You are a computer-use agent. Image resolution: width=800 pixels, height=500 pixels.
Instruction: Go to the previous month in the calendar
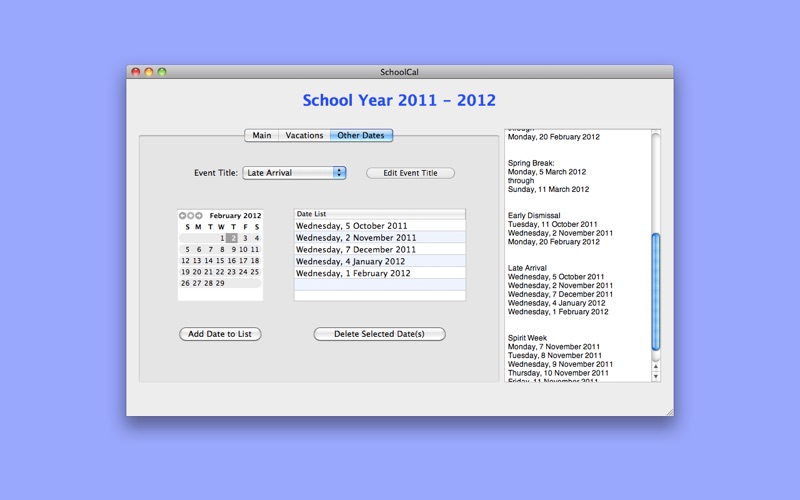pos(182,216)
